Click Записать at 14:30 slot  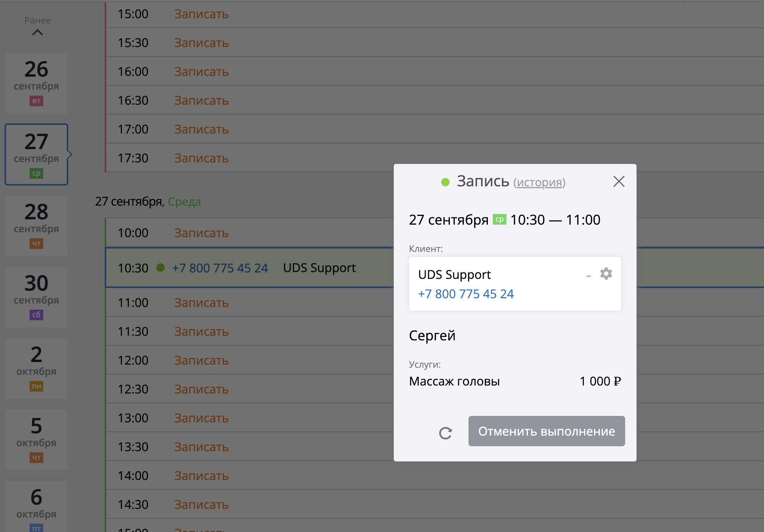(x=201, y=505)
